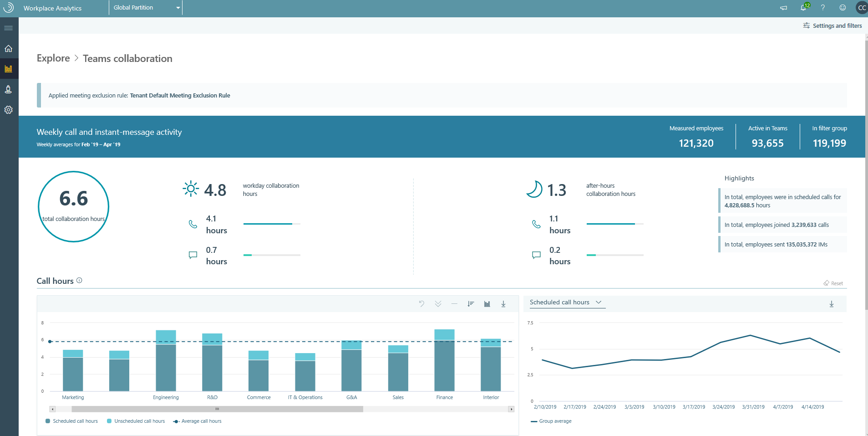This screenshot has width=868, height=436.
Task: Click the chart scrollbar left arrow
Action: [x=52, y=409]
